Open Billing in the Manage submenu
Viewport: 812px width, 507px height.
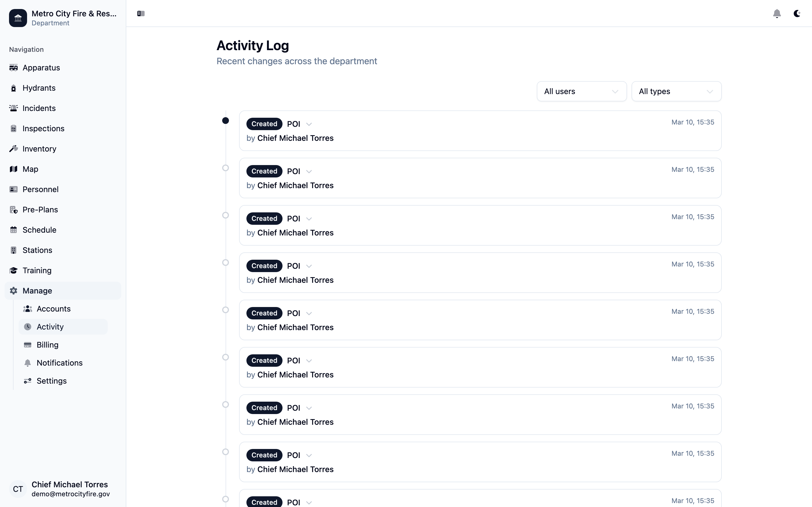pyautogui.click(x=48, y=345)
